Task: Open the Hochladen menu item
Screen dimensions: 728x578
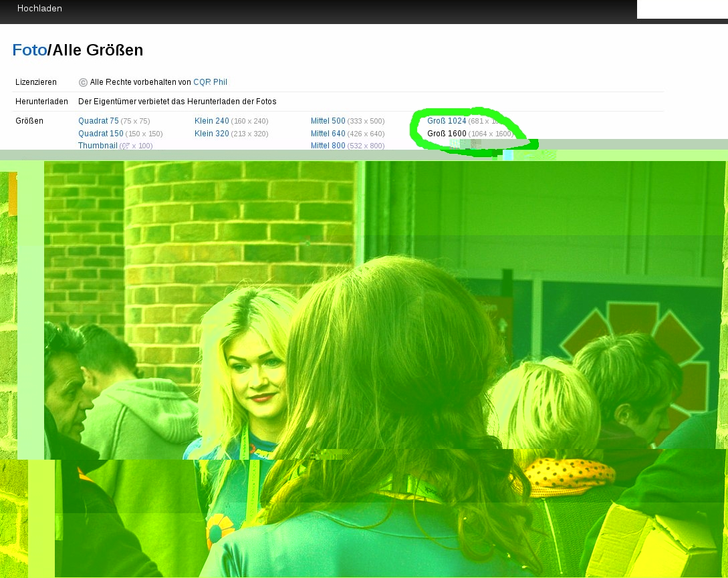Action: pos(39,9)
